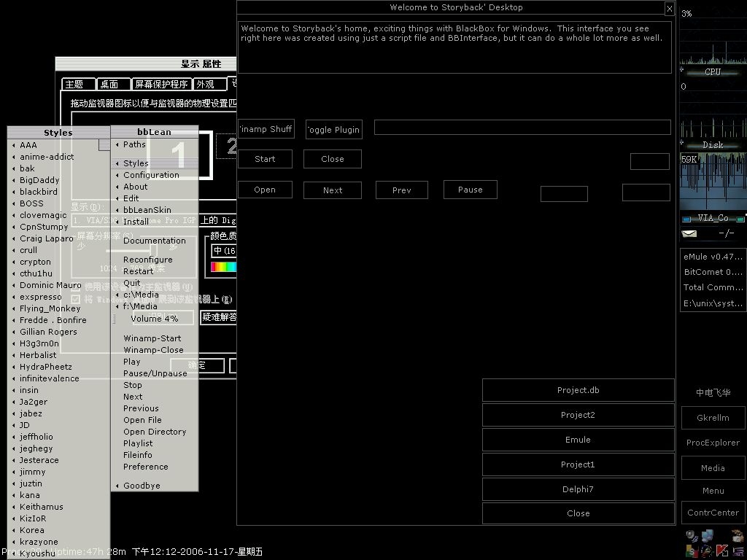
Task: Click the gray round tray icon with pen
Action: pos(692,536)
